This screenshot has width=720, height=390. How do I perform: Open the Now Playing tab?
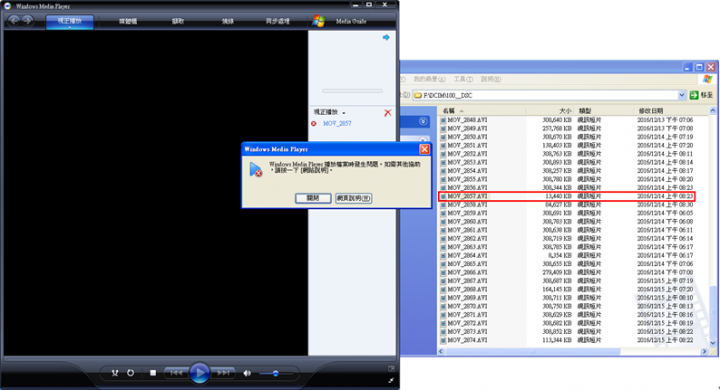(69, 21)
